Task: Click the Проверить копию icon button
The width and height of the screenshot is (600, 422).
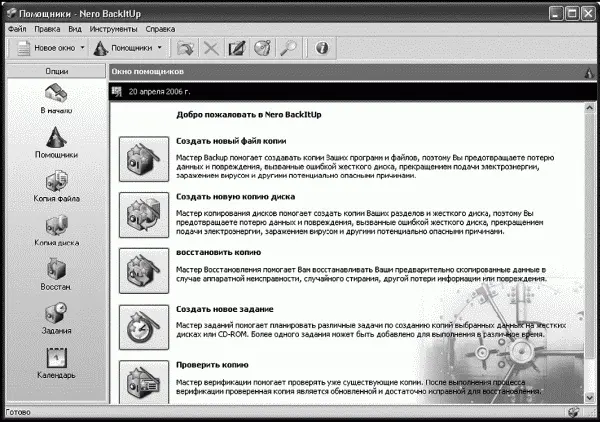Action: pos(144,382)
